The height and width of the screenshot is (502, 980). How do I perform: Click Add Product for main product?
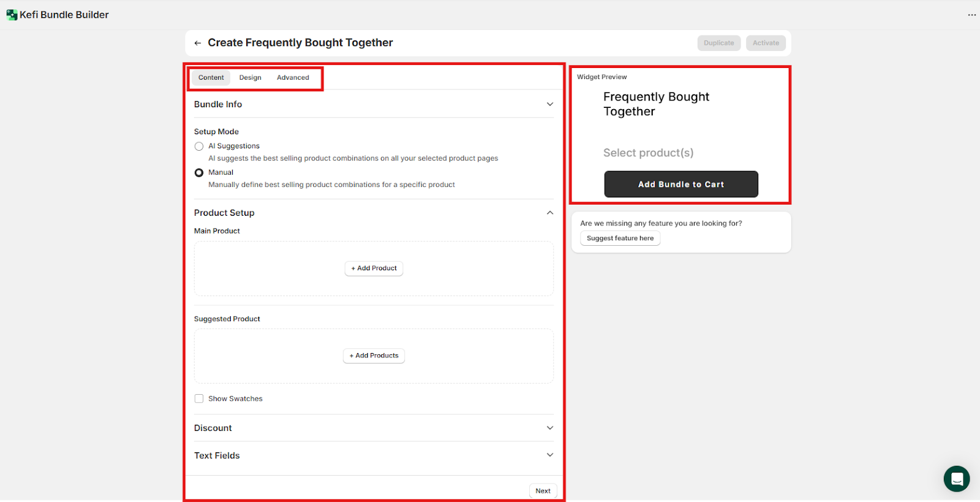click(x=374, y=268)
